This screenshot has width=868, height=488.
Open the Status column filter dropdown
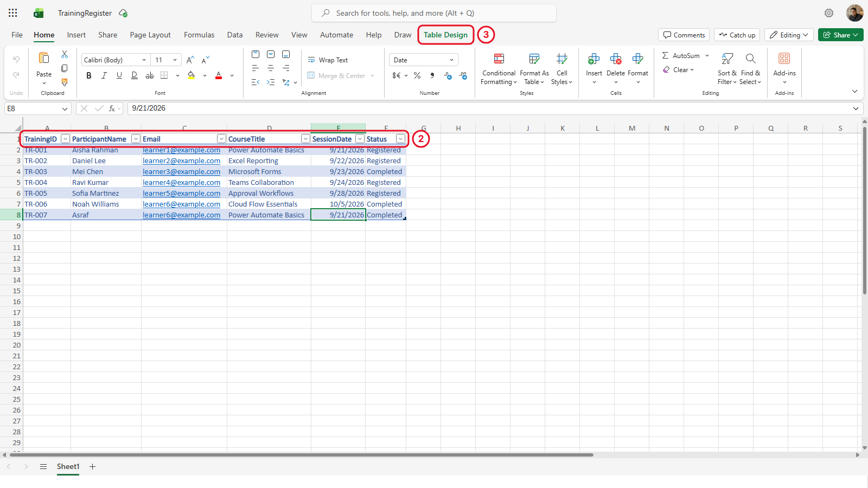click(401, 139)
